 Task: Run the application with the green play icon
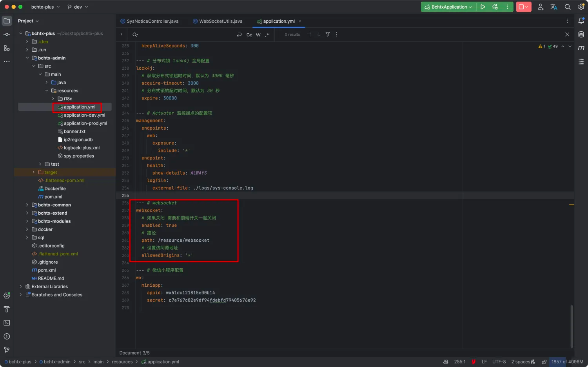pos(483,7)
